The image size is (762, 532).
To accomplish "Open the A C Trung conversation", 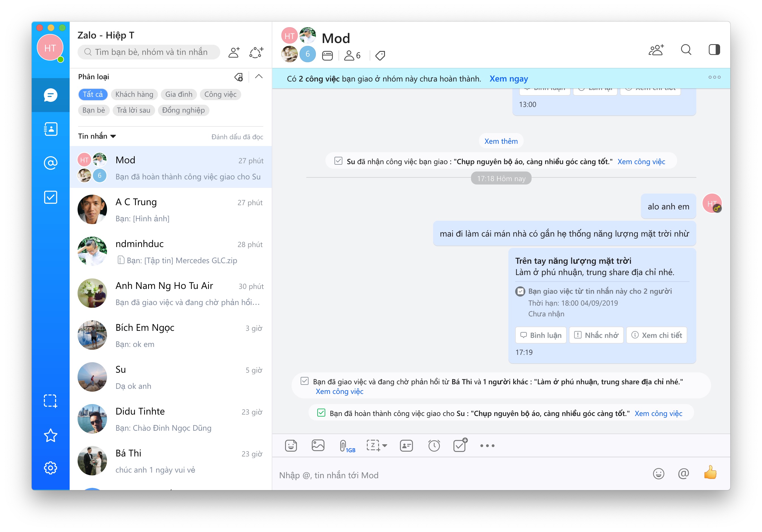I will pyautogui.click(x=171, y=210).
